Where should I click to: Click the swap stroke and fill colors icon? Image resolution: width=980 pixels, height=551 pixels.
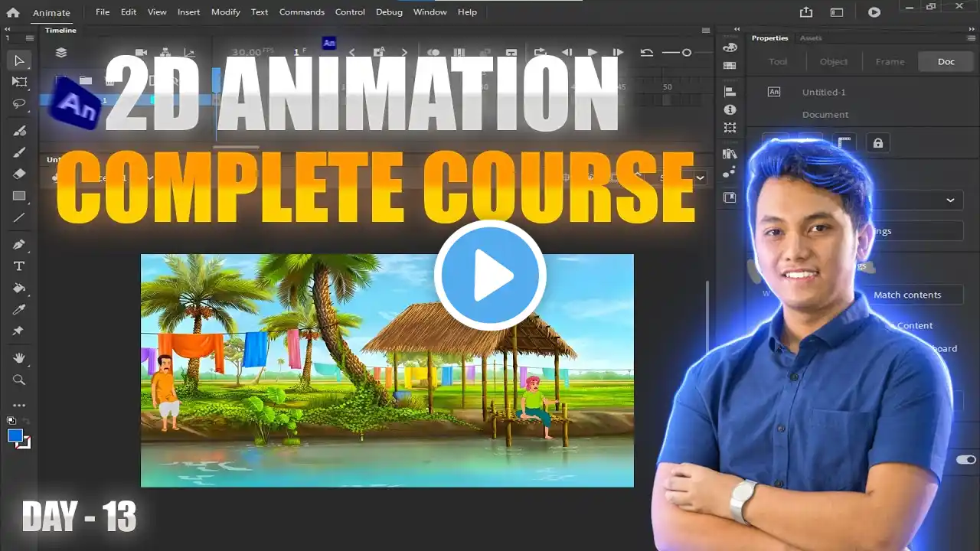pyautogui.click(x=24, y=421)
